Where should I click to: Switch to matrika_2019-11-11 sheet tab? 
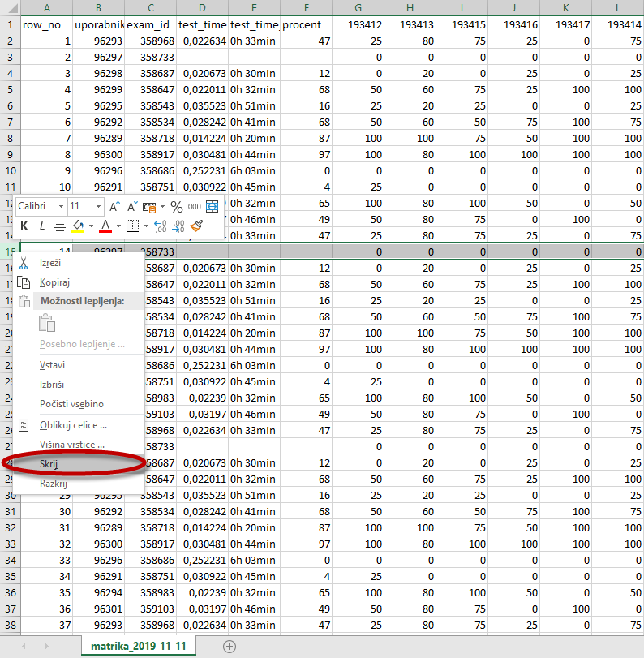[139, 647]
